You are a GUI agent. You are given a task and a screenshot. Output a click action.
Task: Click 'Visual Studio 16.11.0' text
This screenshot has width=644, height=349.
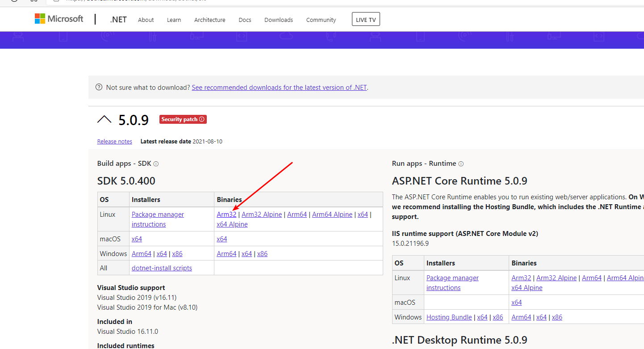(x=128, y=332)
